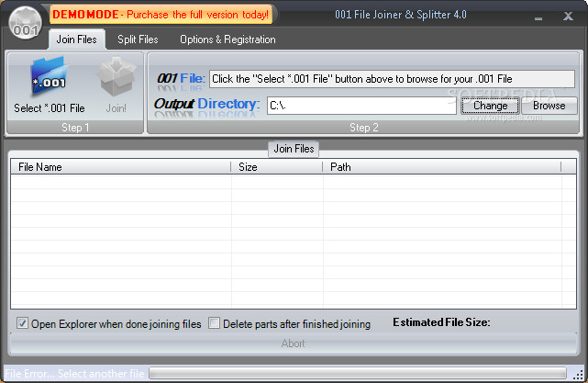588x383 pixels.
Task: Sort list by Size column header
Action: click(277, 167)
